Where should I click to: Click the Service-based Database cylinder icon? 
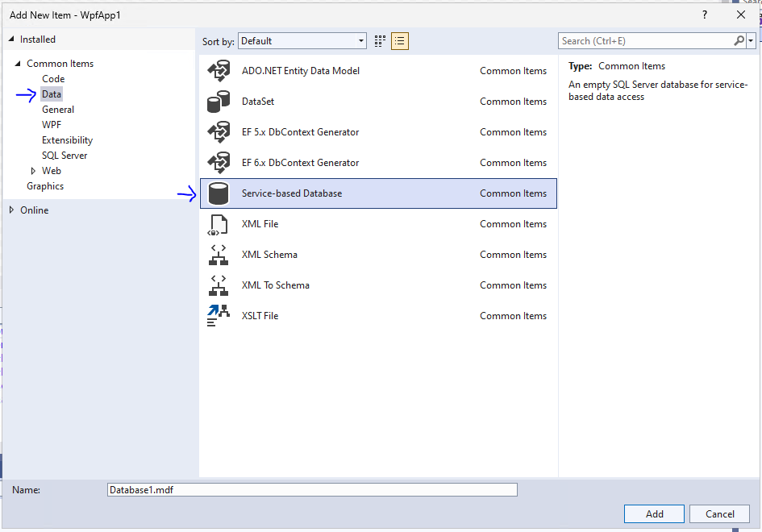219,193
